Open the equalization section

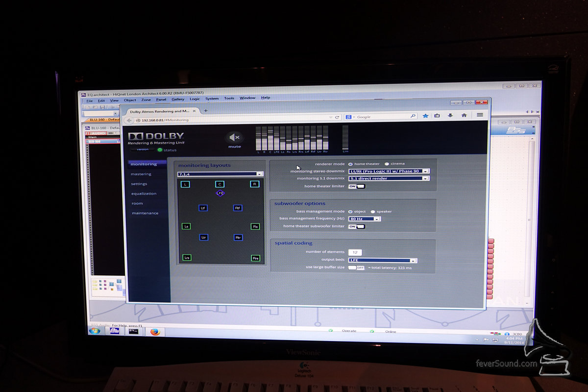coord(144,194)
